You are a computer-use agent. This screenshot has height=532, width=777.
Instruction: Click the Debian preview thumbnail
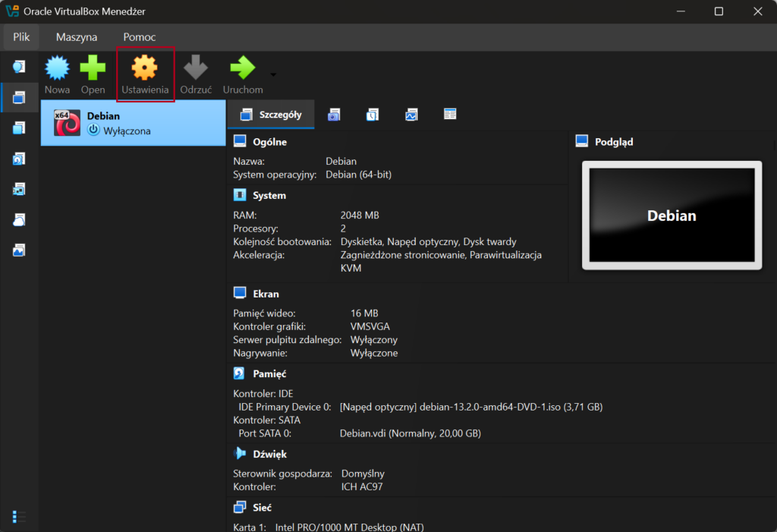[x=672, y=216]
